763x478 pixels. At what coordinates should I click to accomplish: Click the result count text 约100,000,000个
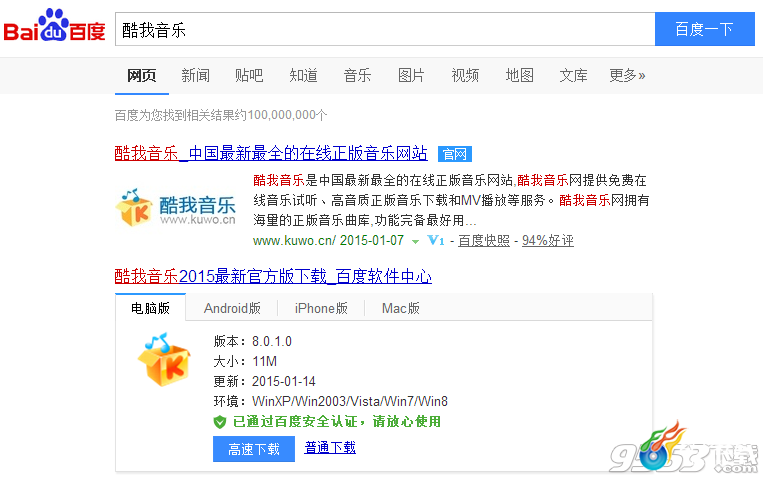(281, 115)
